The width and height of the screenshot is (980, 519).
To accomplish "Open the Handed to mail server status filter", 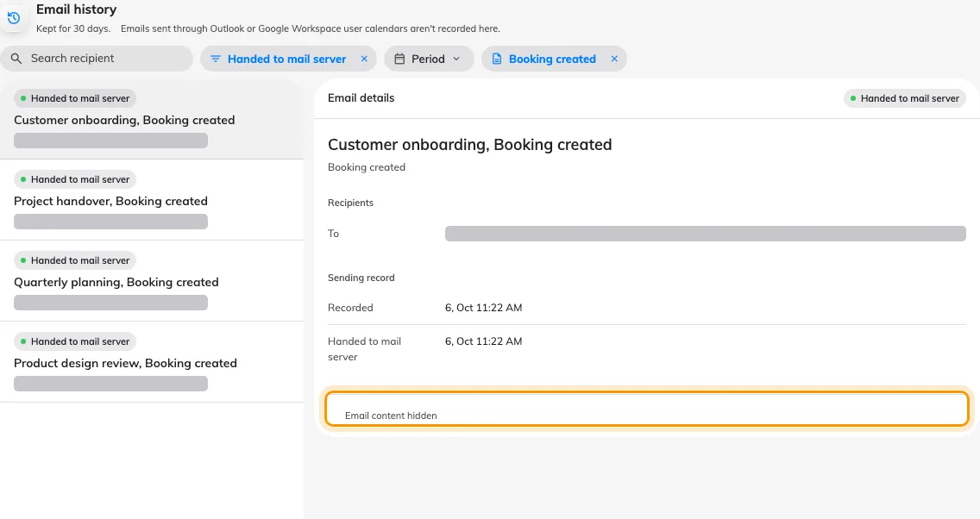I will 286,59.
